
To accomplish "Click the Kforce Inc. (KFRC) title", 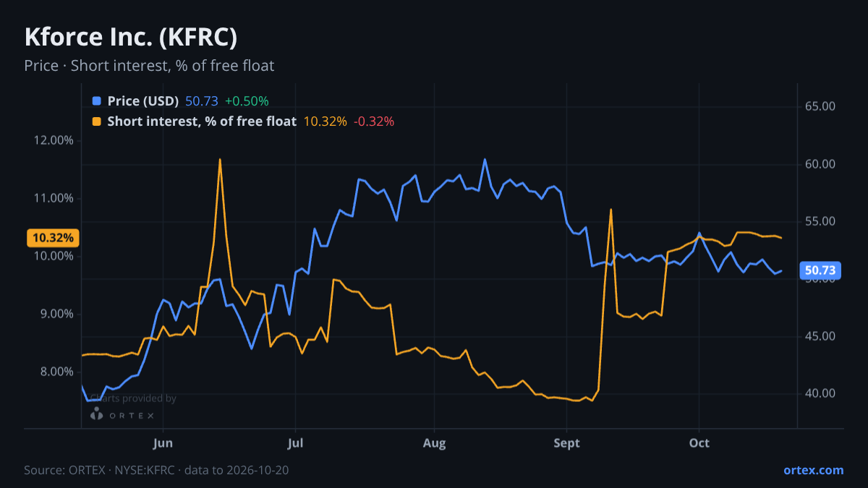I will (131, 37).
